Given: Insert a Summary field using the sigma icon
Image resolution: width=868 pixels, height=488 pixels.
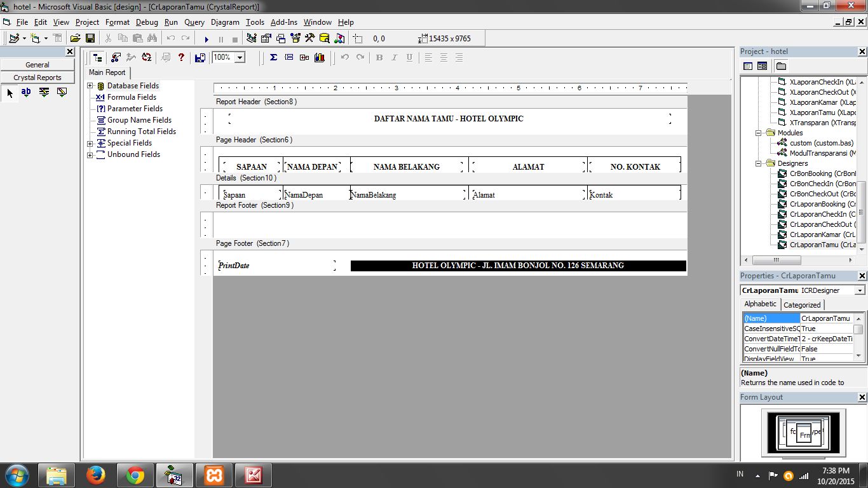Looking at the screenshot, I should 273,57.
